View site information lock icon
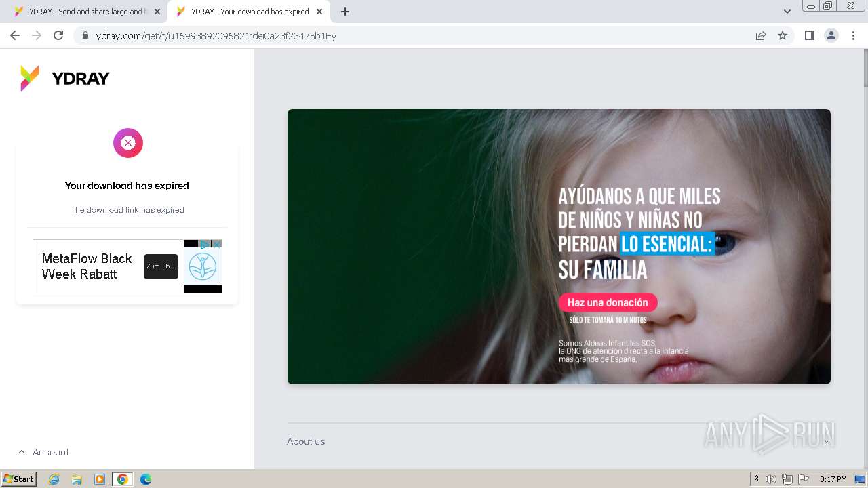The image size is (868, 488). click(x=85, y=36)
